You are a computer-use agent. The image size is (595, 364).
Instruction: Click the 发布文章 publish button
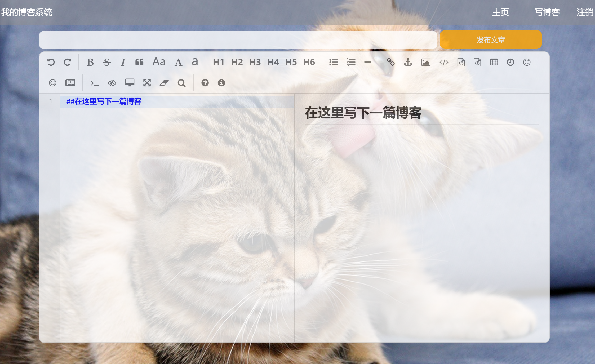(491, 40)
